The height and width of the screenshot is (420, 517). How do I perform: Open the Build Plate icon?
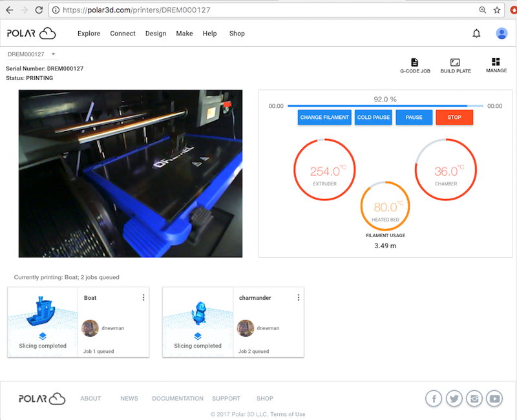tap(456, 66)
